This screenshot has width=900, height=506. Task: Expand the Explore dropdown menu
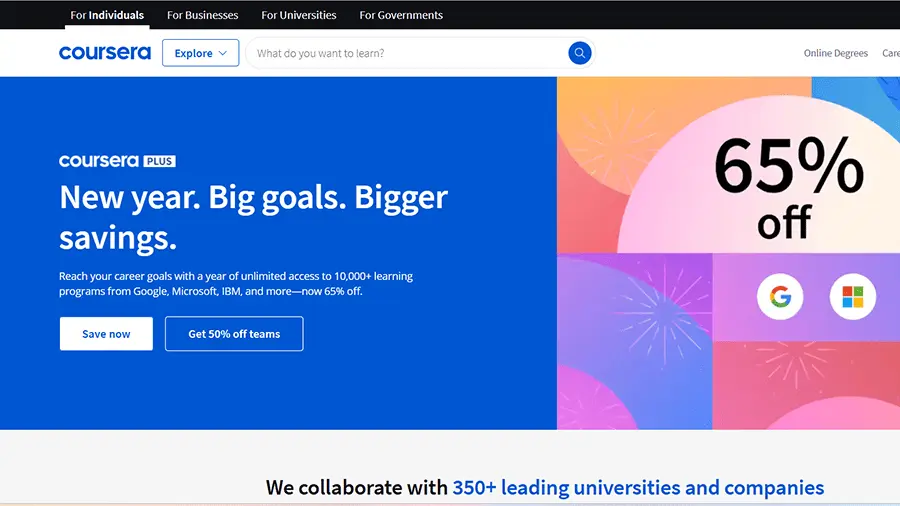pos(200,53)
